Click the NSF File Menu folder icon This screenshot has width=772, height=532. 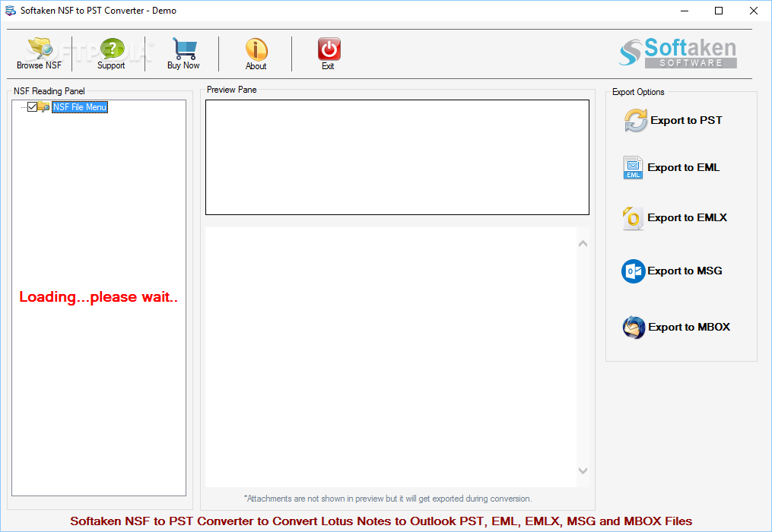point(43,107)
